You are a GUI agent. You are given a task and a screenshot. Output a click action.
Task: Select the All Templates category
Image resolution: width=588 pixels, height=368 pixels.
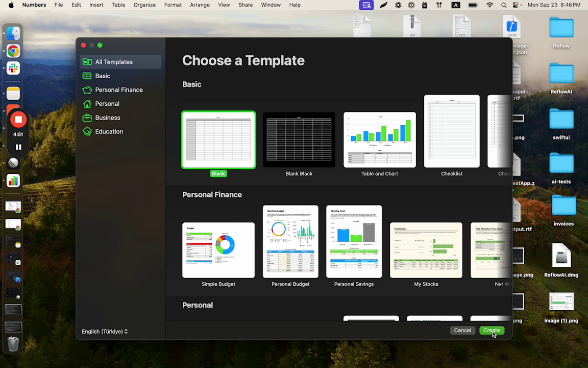point(120,62)
